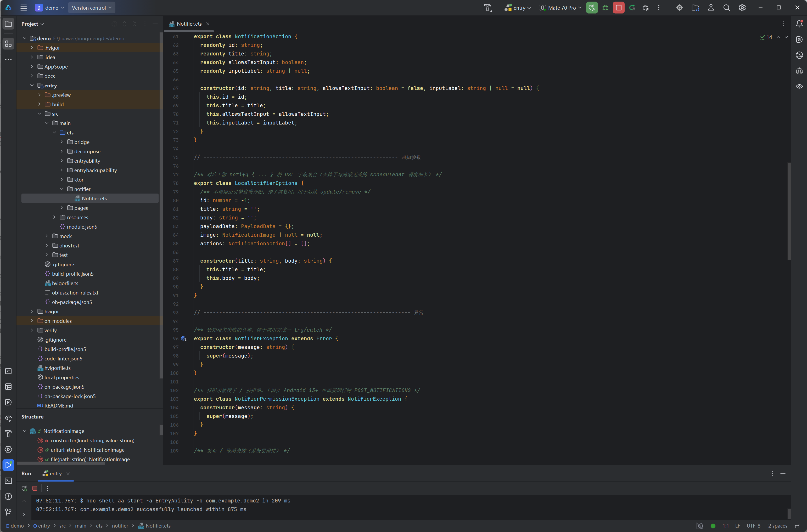Open the Project view dropdown header
The width and height of the screenshot is (807, 532).
click(33, 24)
